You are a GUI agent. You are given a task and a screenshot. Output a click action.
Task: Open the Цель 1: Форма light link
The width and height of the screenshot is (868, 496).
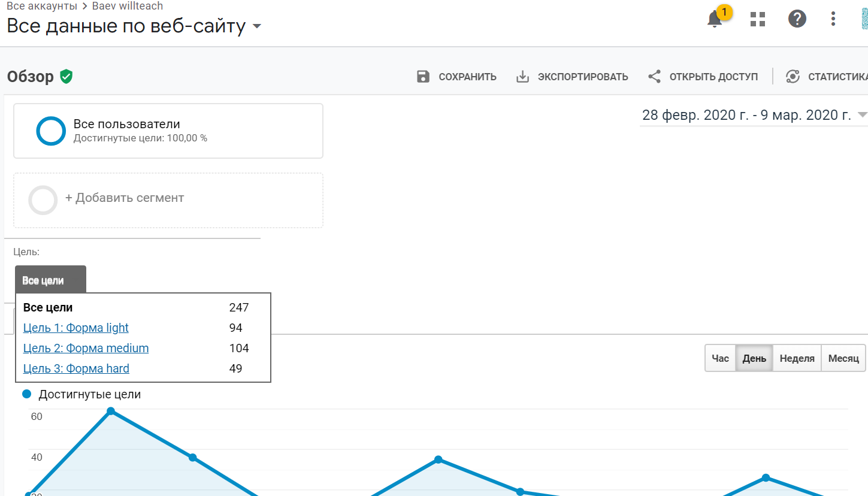(76, 328)
